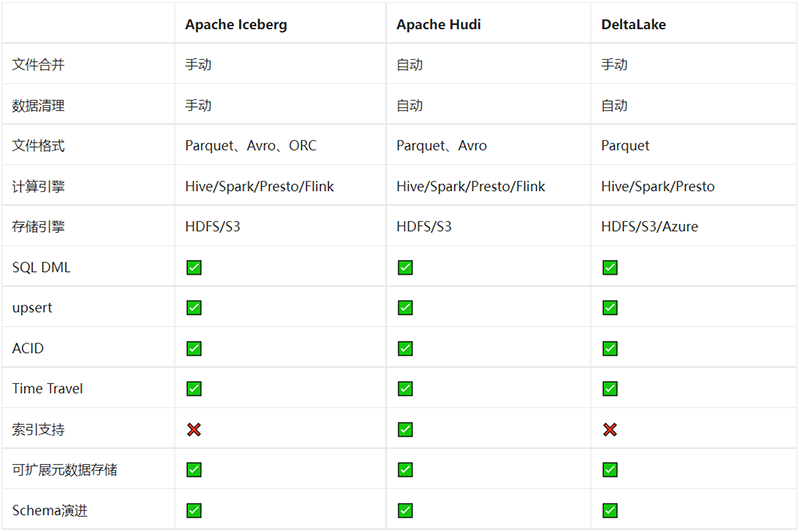The image size is (800, 532).
Task: Click the red cross for DeltaLake 索引支持
Action: coord(610,429)
